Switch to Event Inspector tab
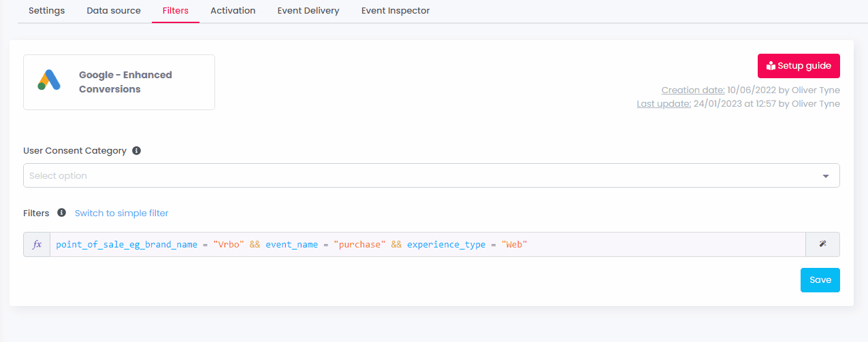This screenshot has width=868, height=342. pyautogui.click(x=396, y=11)
